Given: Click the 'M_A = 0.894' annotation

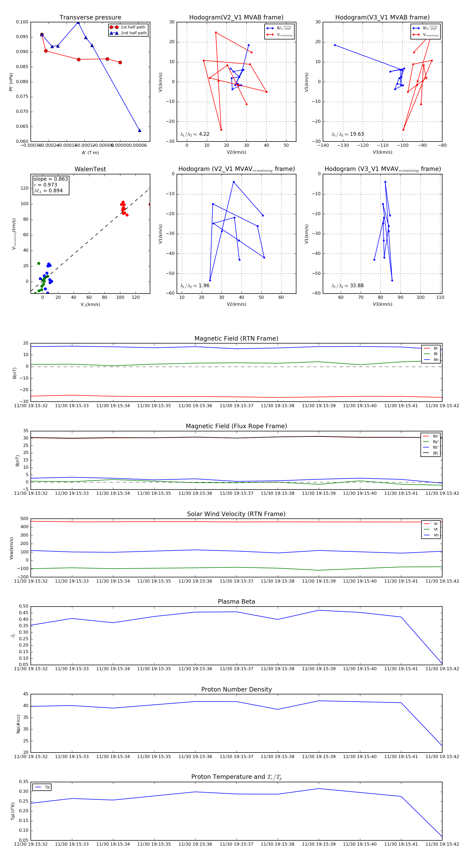Looking at the screenshot, I should [x=48, y=191].
